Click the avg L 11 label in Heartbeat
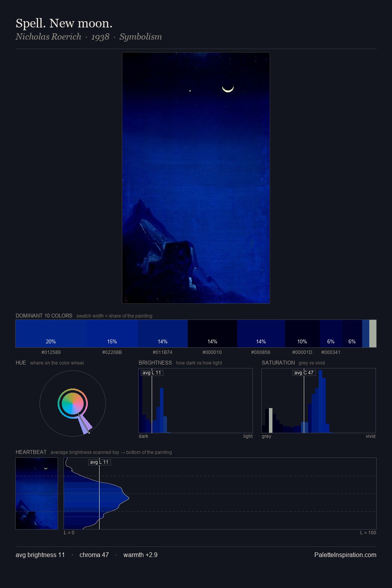The width and height of the screenshot is (392, 588). coord(99,462)
